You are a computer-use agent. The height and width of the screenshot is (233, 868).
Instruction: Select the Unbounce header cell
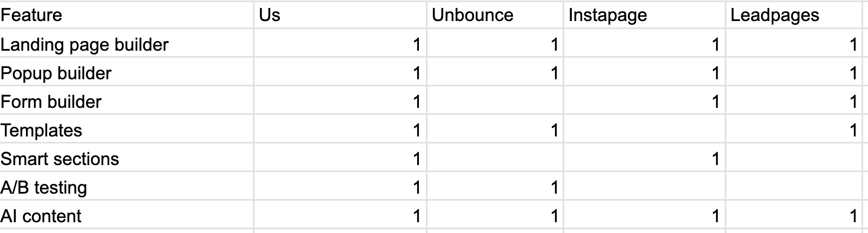tap(495, 15)
